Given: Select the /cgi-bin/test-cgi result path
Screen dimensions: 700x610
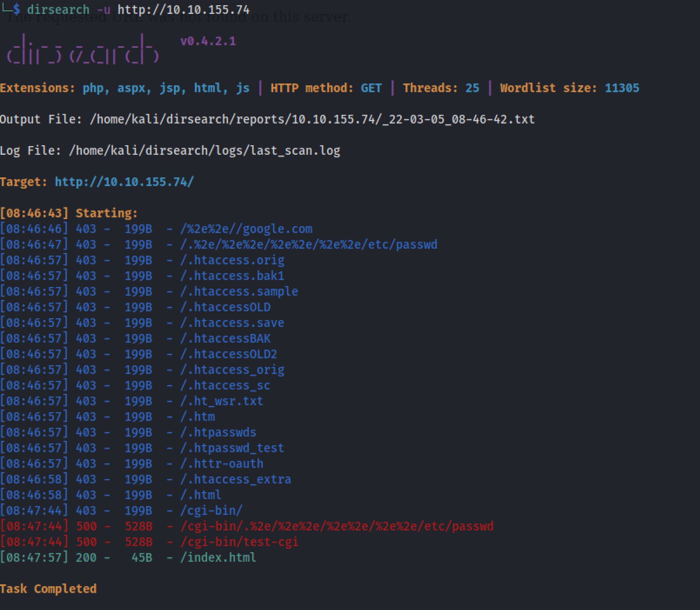Looking at the screenshot, I should coord(239,542).
